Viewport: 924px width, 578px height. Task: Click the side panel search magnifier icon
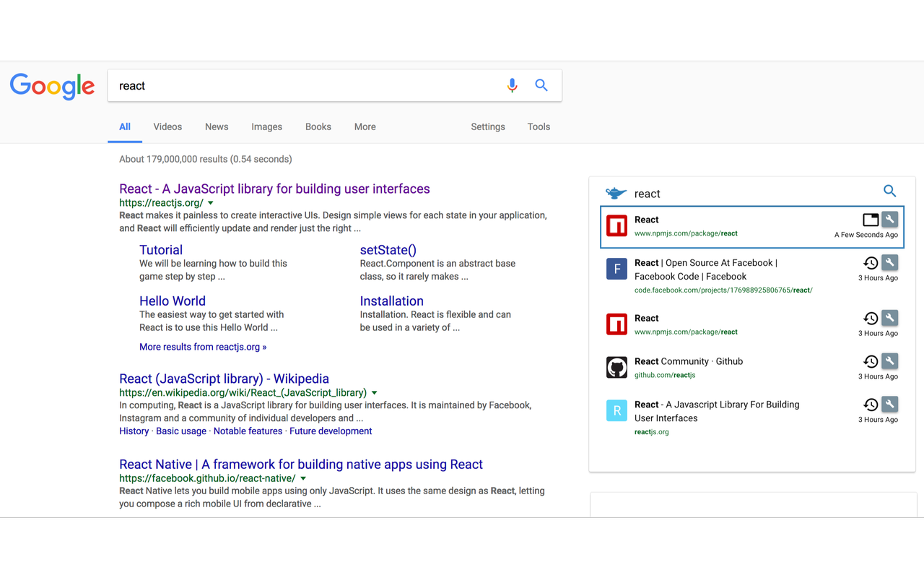point(889,191)
